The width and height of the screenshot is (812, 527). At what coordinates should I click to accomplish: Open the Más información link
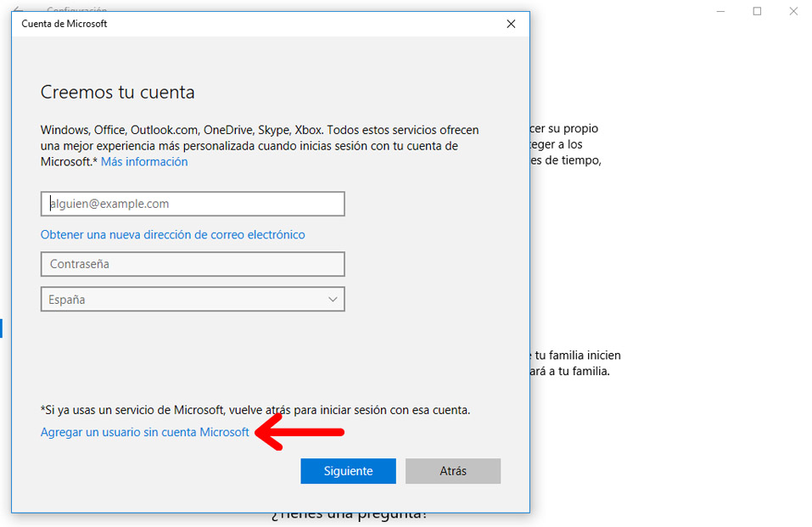coord(144,162)
